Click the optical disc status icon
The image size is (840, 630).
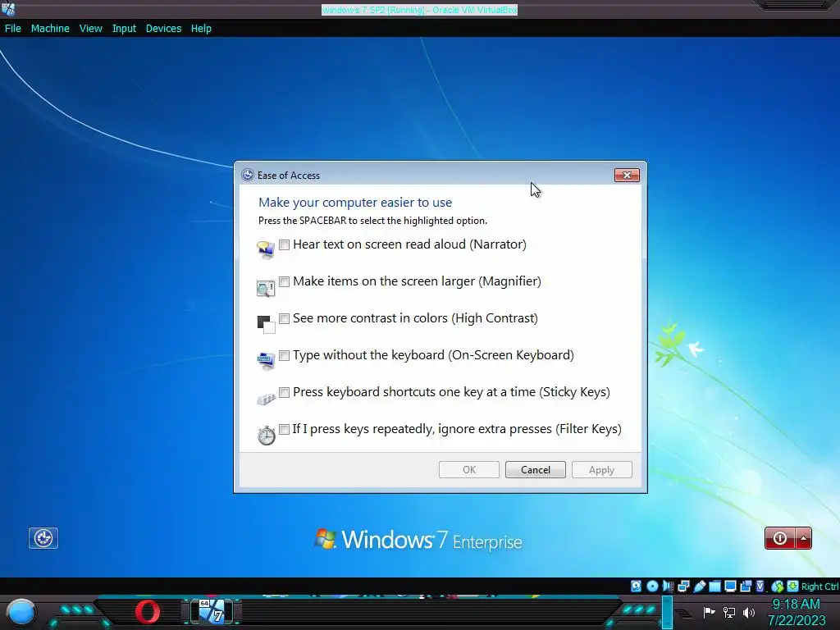652,586
